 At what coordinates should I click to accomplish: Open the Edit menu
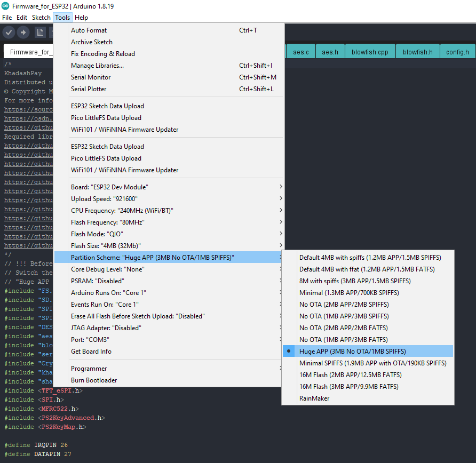click(22, 18)
